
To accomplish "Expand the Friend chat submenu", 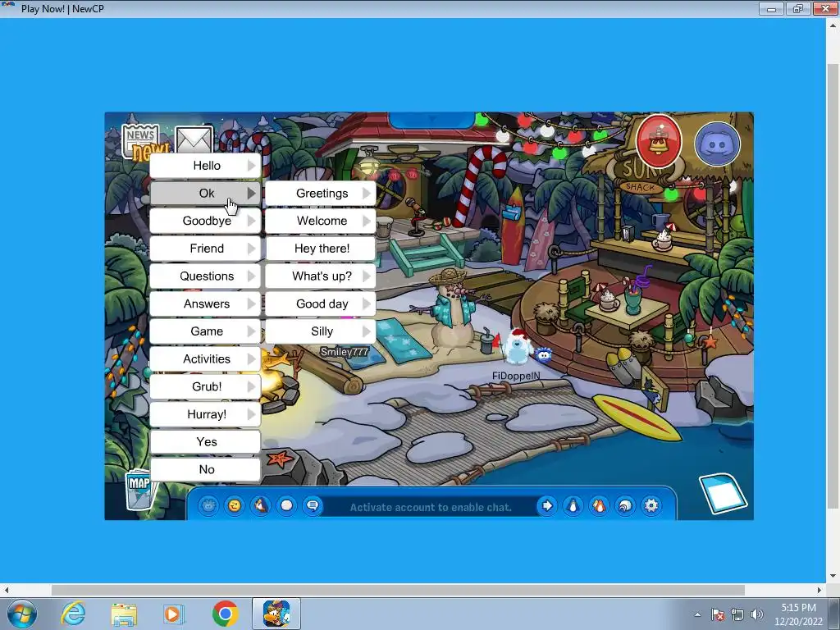I will click(x=205, y=249).
